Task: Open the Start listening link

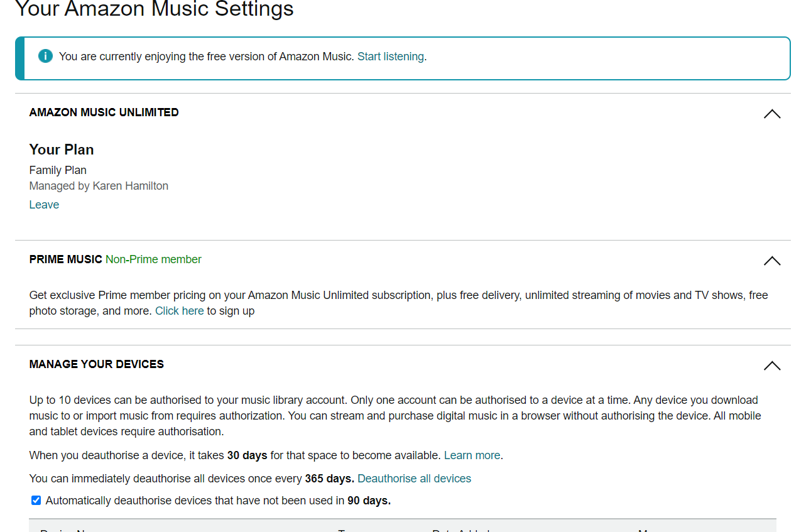Action: (390, 57)
